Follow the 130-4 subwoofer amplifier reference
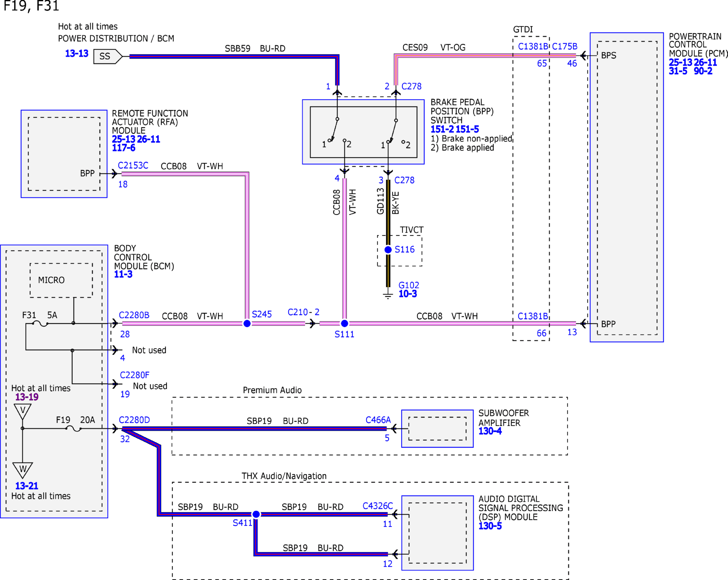 coord(490,431)
